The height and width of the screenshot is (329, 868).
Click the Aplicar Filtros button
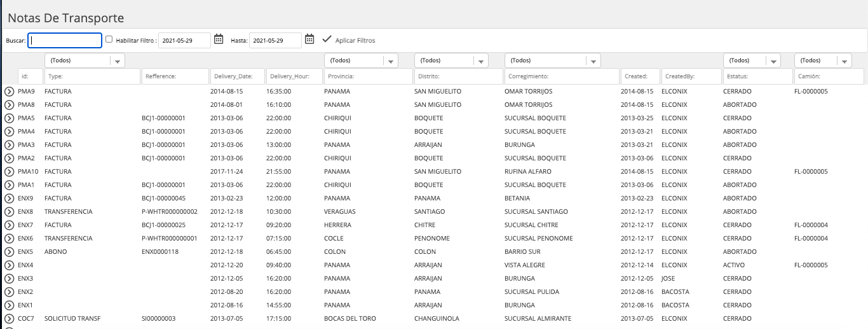[349, 40]
